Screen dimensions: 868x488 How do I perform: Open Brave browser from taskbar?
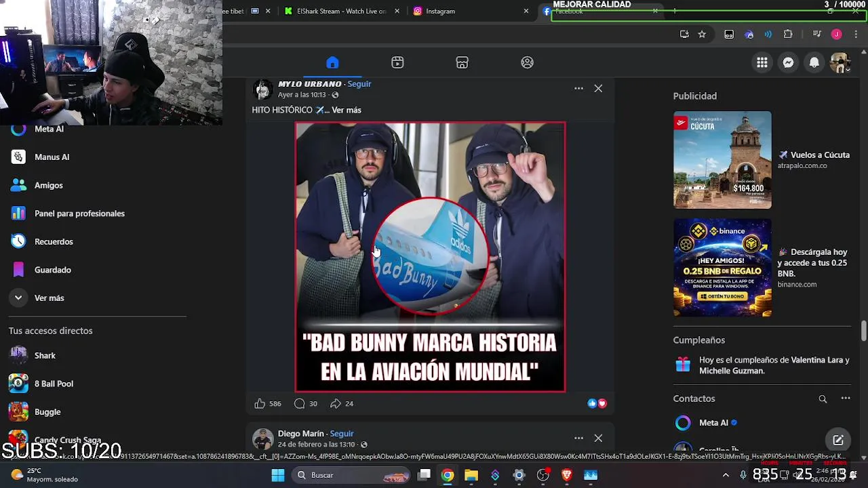point(566,475)
